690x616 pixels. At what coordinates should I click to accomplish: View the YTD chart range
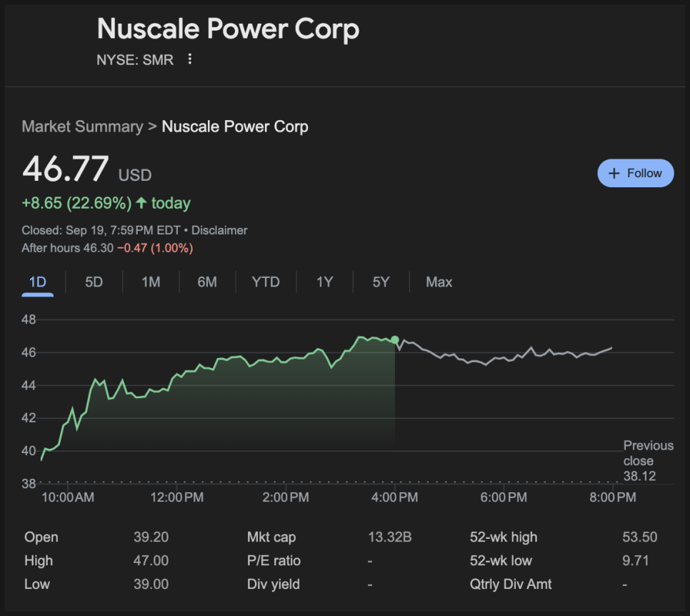pos(266,282)
